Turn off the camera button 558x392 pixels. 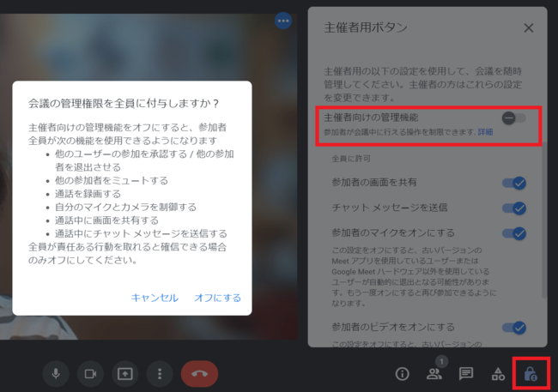tap(90, 374)
